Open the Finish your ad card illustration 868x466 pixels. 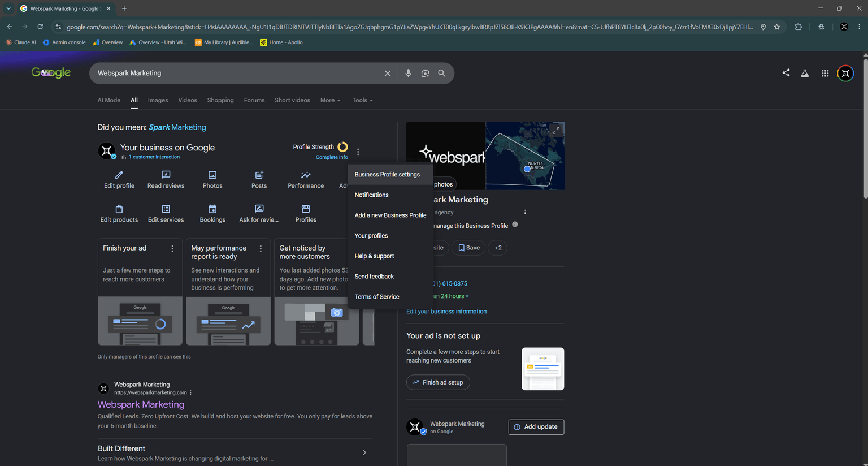point(140,321)
